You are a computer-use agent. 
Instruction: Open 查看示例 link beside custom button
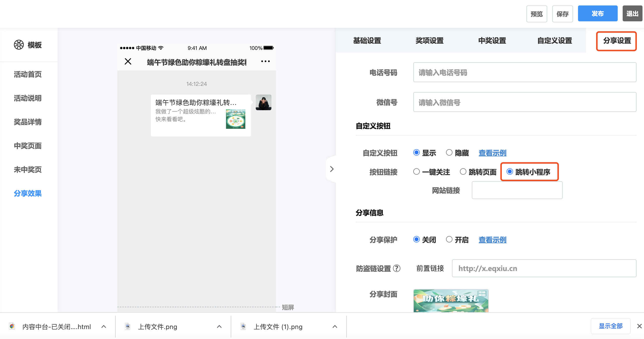pyautogui.click(x=492, y=153)
